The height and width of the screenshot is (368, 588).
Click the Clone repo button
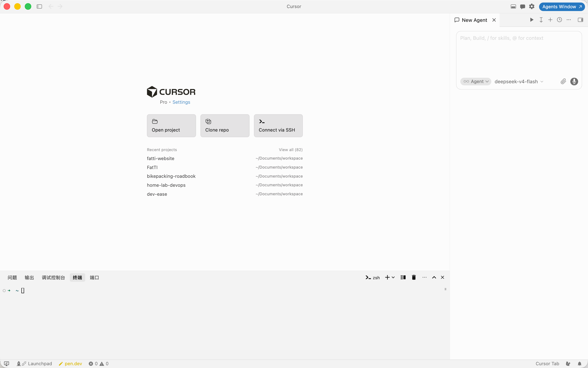tap(225, 126)
